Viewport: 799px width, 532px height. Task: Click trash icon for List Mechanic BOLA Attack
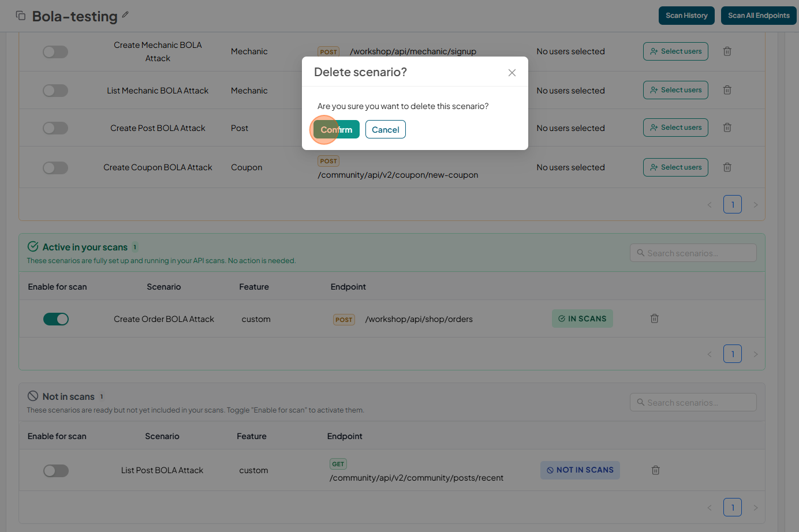(x=727, y=90)
